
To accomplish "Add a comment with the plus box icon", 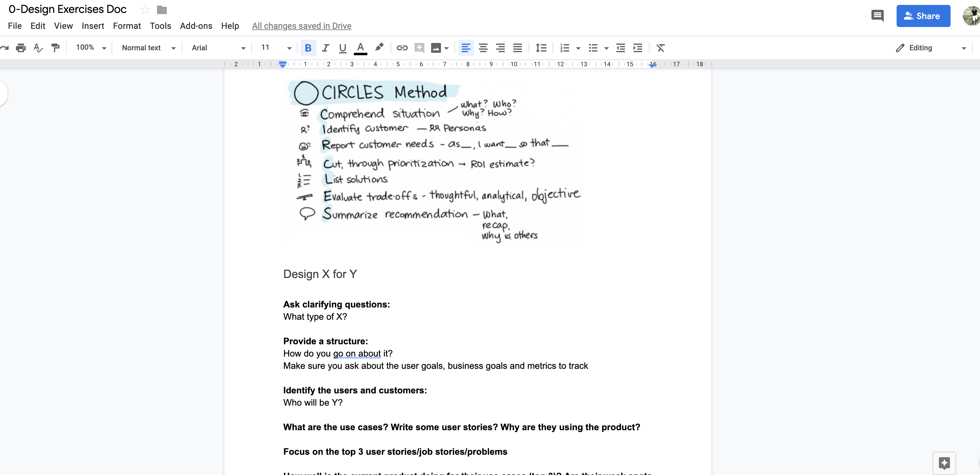I will [419, 48].
